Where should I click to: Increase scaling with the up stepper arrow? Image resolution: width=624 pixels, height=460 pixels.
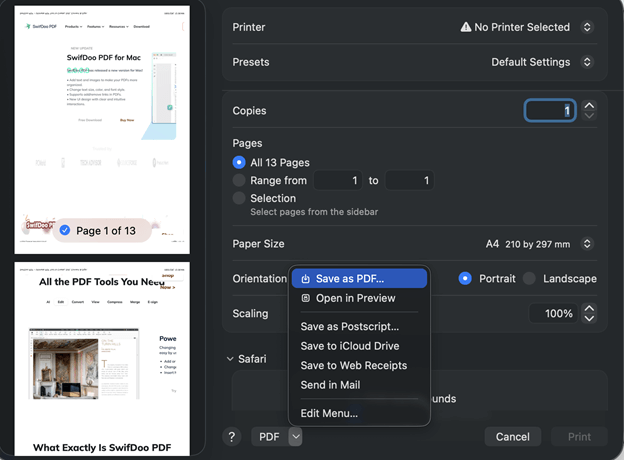[589, 308]
